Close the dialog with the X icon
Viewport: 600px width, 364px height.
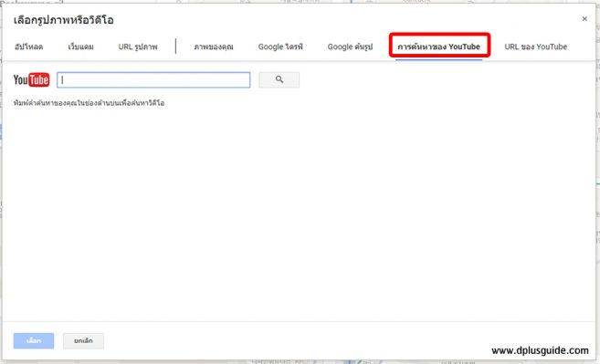(x=584, y=19)
